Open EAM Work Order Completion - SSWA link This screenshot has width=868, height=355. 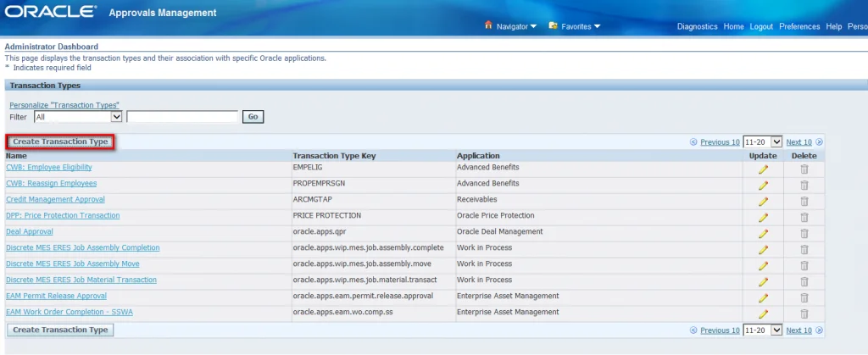[70, 312]
